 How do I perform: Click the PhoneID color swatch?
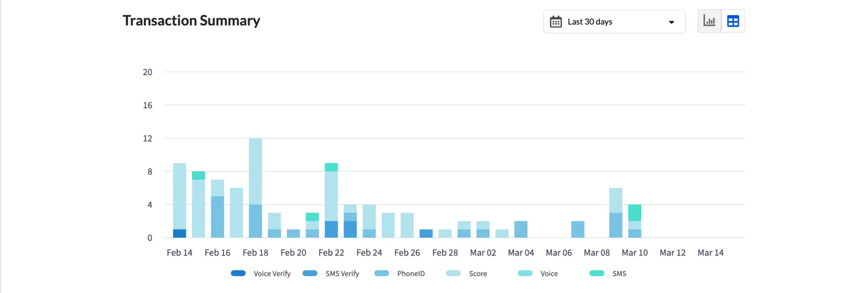click(382, 273)
